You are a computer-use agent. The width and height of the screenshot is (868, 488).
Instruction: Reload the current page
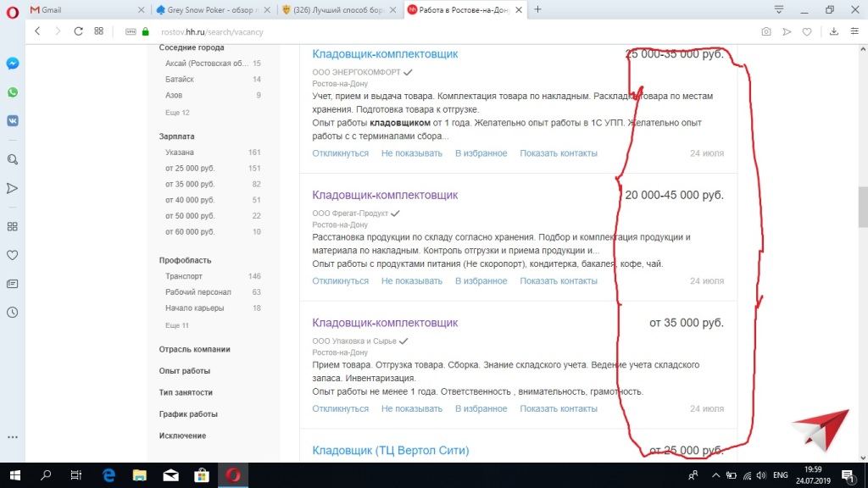point(78,31)
